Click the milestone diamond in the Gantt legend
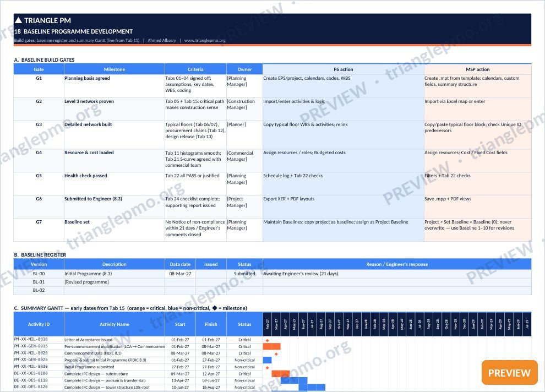The width and height of the screenshot is (545, 392). 215,308
